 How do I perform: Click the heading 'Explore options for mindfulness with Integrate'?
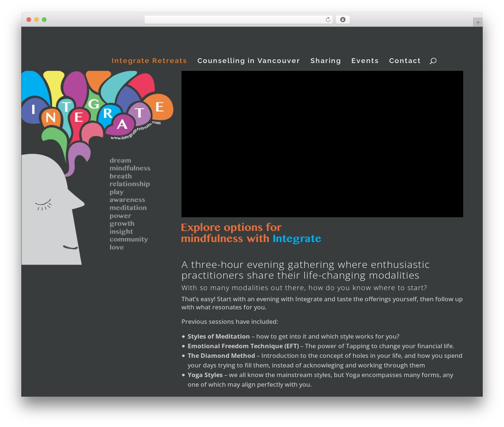251,233
